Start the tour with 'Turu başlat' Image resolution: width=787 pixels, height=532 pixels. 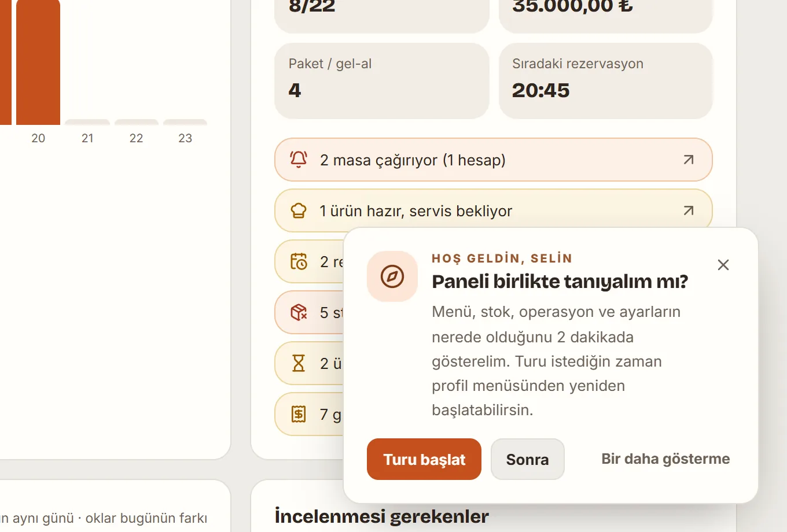click(x=424, y=459)
